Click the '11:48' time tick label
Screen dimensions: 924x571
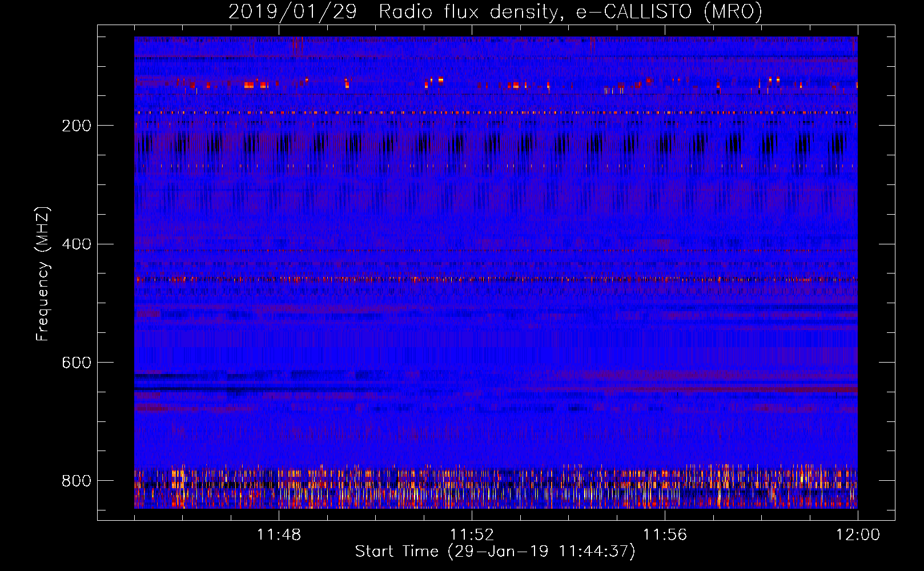(279, 535)
